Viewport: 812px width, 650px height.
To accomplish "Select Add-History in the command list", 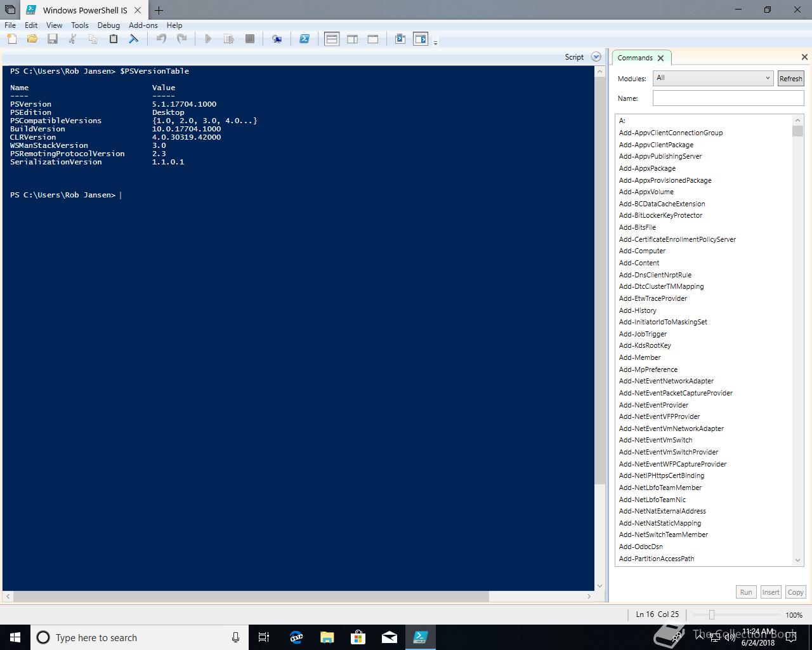I will point(638,310).
